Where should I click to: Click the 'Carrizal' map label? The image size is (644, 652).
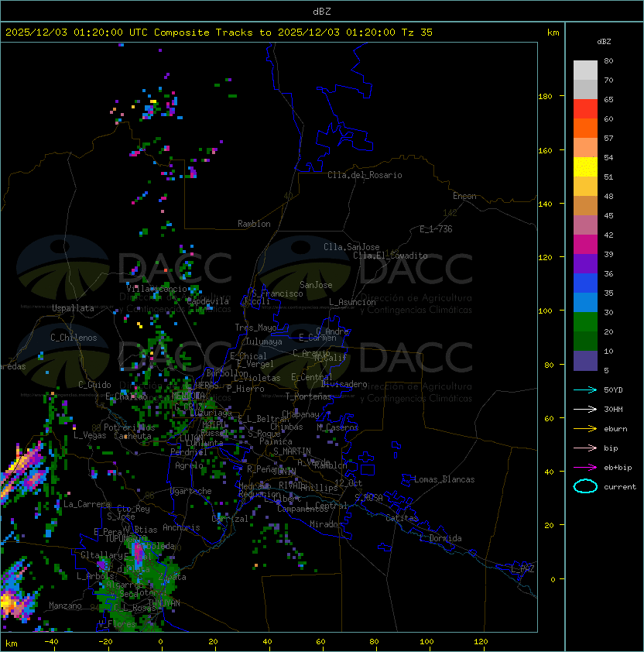pyautogui.click(x=230, y=519)
